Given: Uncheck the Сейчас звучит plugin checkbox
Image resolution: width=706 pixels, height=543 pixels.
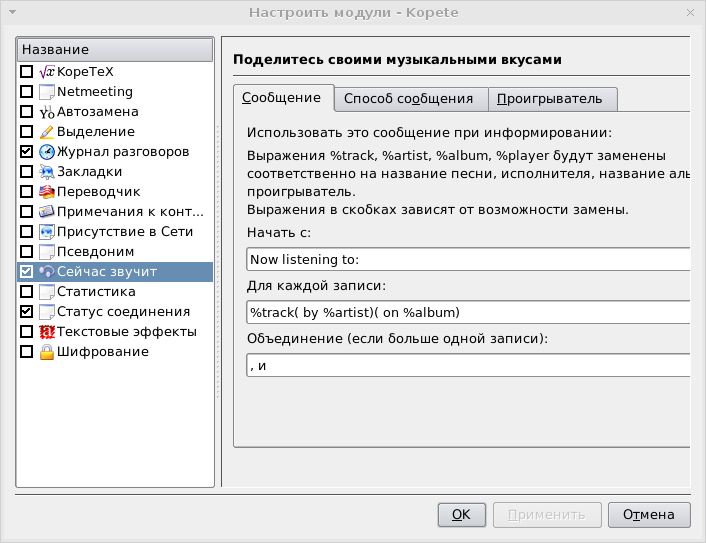Looking at the screenshot, I should click(27, 272).
